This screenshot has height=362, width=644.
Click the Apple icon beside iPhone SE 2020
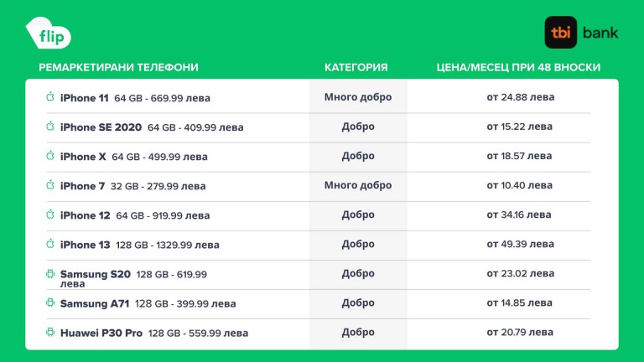(50, 127)
